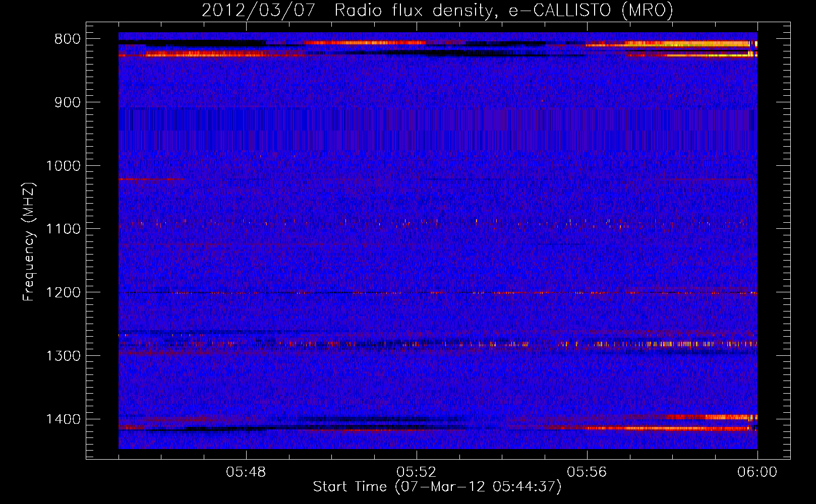Viewport: 816px width, 504px height.
Task: Select the '800' frequency axis label
Action: click(68, 39)
